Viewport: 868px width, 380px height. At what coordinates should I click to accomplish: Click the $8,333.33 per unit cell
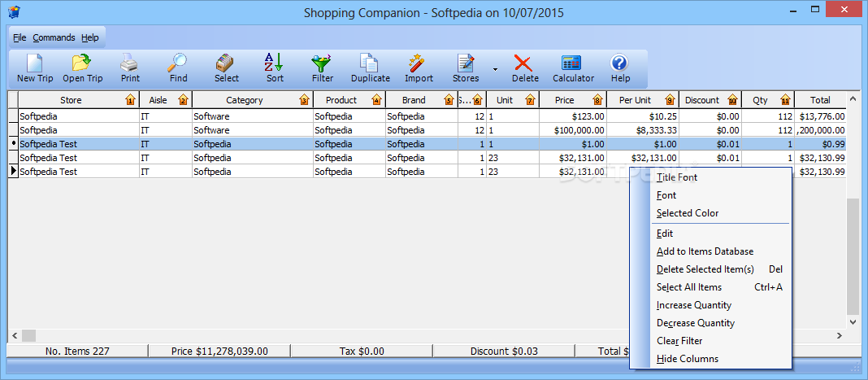[642, 130]
